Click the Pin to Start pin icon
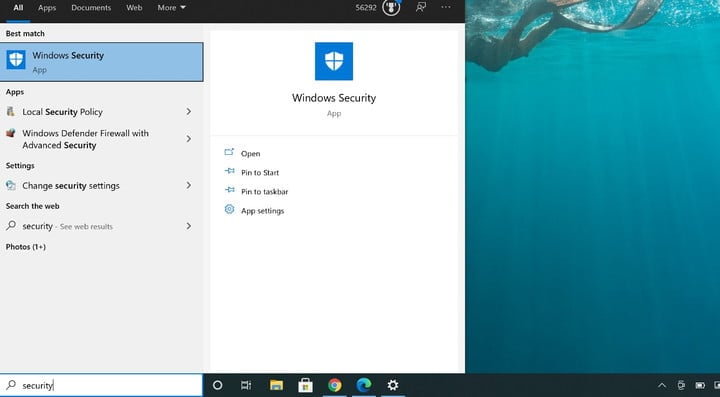 pos(229,172)
